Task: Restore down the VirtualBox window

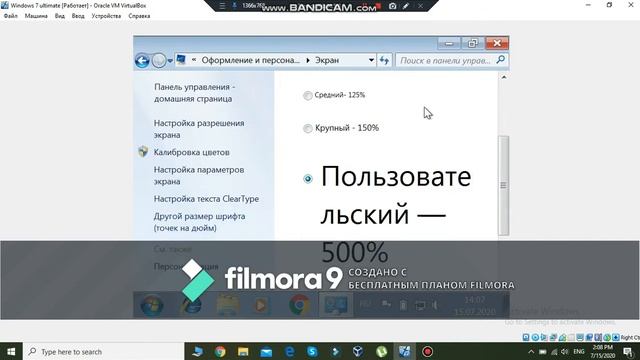Action: (609, 5)
